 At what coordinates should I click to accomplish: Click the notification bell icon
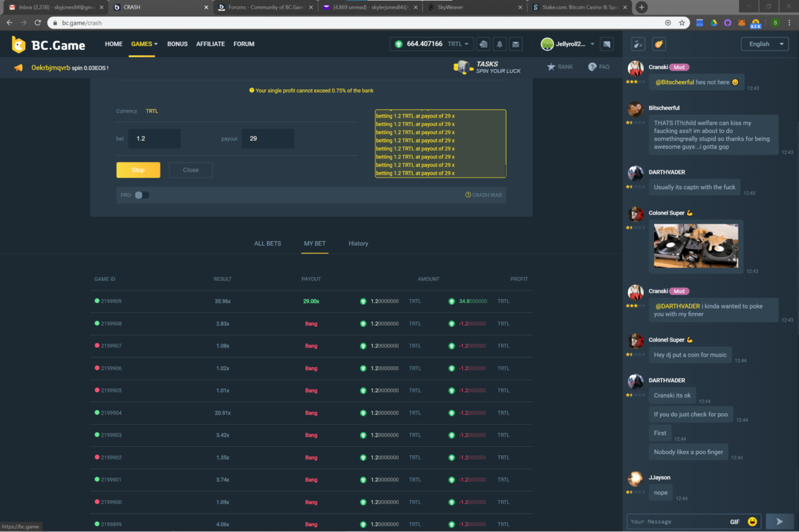click(499, 44)
